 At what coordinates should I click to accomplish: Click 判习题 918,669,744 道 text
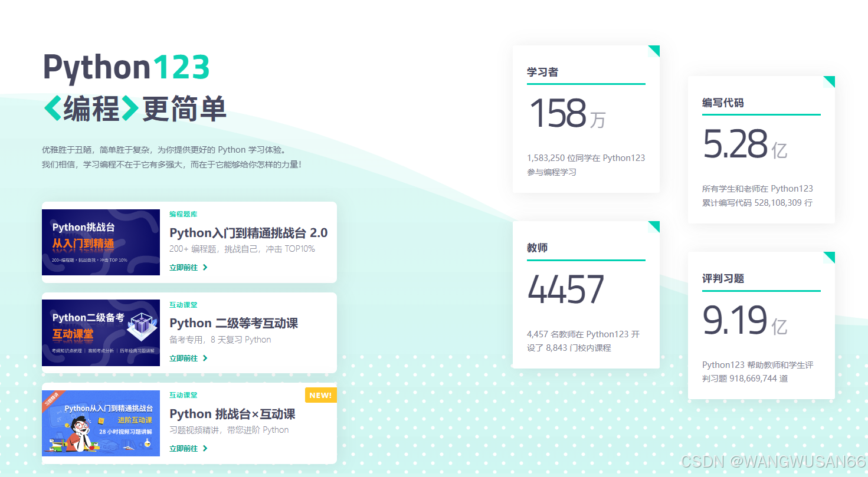click(x=745, y=379)
